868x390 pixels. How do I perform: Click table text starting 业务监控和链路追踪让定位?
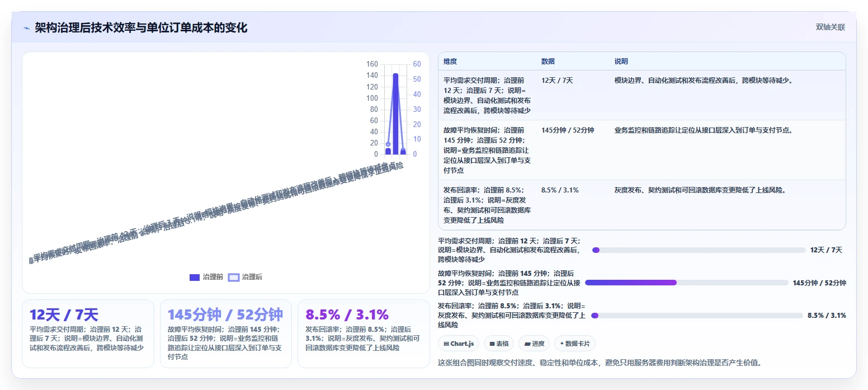pos(704,130)
